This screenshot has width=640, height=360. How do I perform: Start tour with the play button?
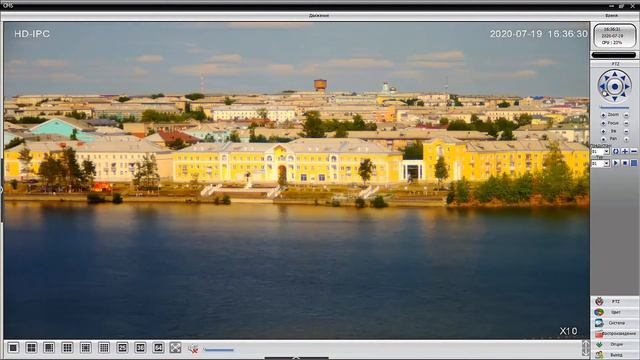point(616,163)
